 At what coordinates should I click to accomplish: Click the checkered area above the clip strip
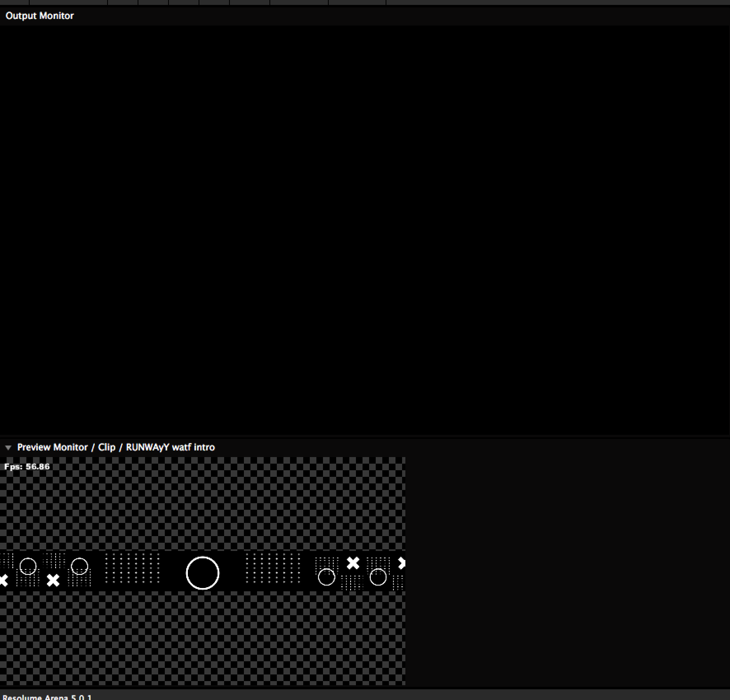203,506
